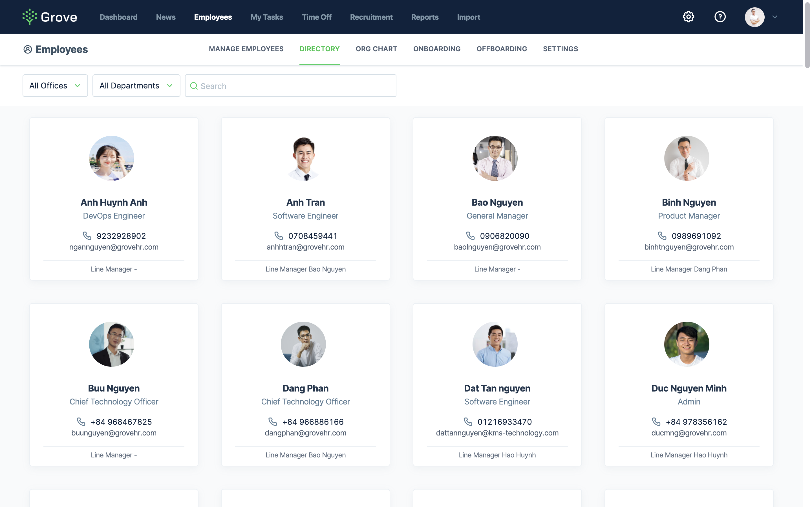Go to Time Off menu

316,17
